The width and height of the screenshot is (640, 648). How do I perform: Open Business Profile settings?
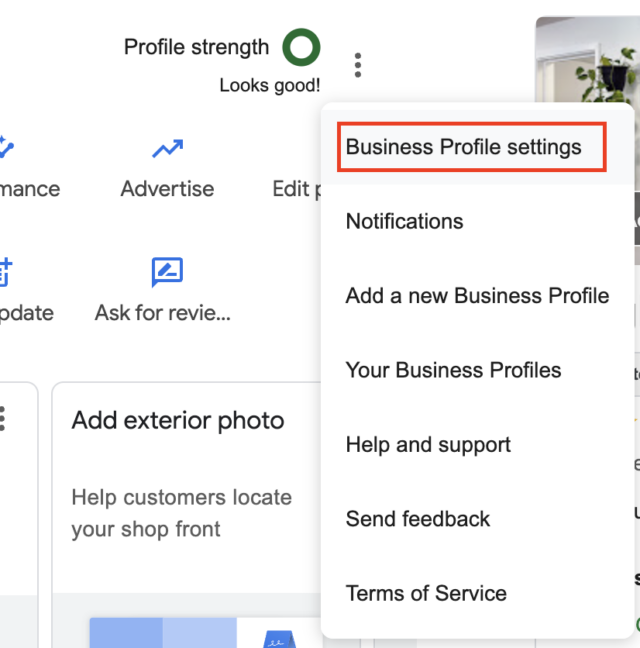463,147
